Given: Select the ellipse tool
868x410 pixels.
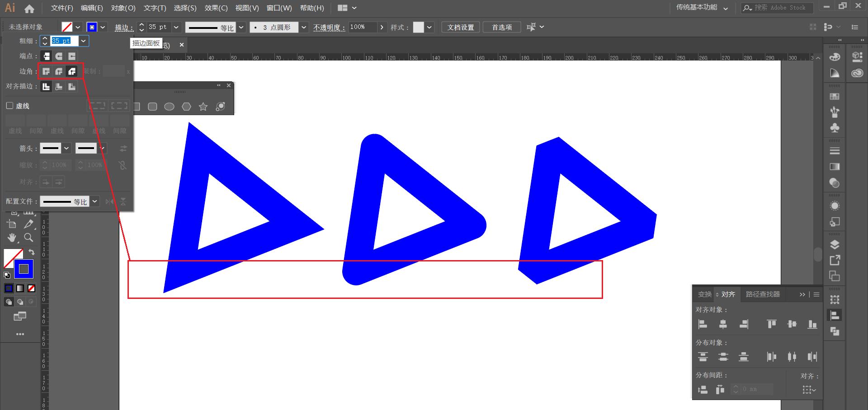Looking at the screenshot, I should (x=169, y=107).
